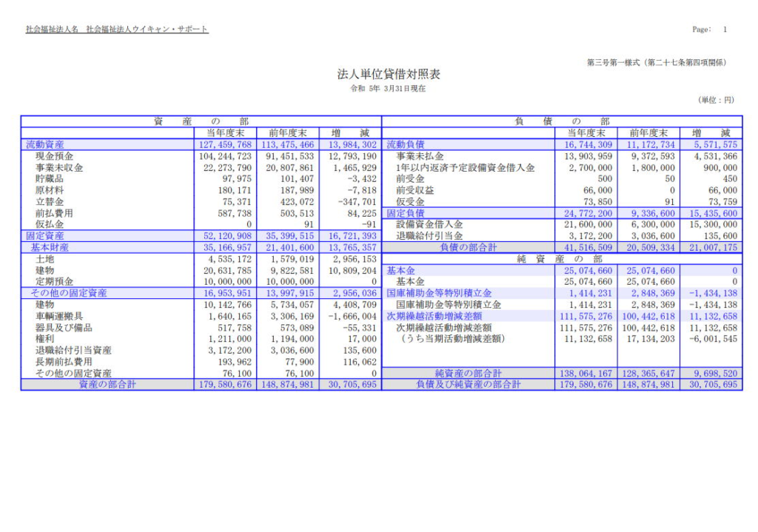758x532 pixels.
Task: Click the 資産の部合計 row label
Action: 107,385
